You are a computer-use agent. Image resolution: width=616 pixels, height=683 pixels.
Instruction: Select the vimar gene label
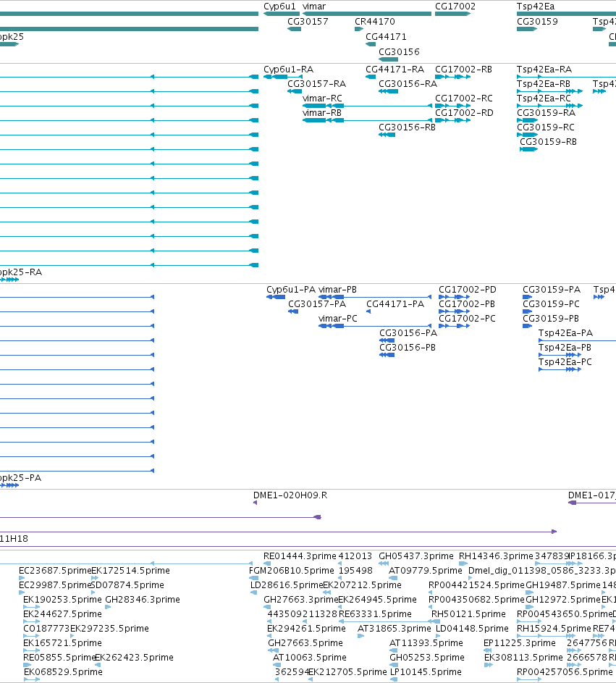(314, 7)
